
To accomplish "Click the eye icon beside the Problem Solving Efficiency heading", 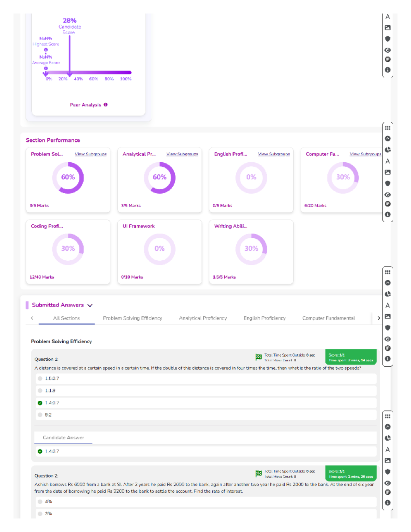I will tap(388, 339).
